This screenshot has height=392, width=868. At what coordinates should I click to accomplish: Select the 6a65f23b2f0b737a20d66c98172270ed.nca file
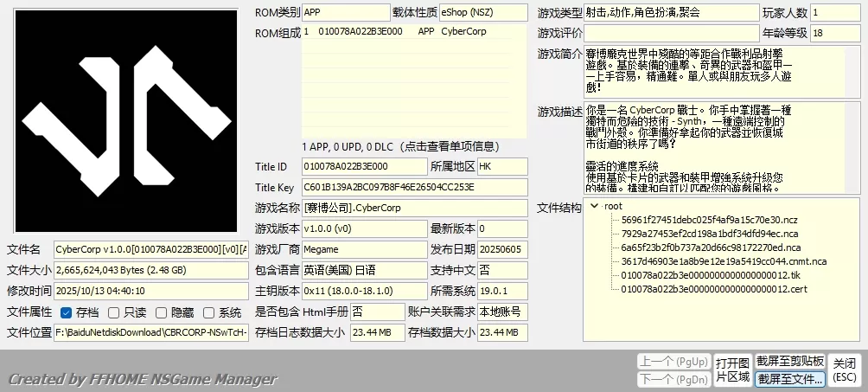click(711, 247)
